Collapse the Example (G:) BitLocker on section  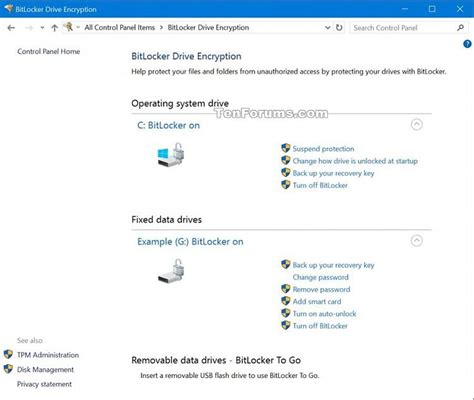417,241
